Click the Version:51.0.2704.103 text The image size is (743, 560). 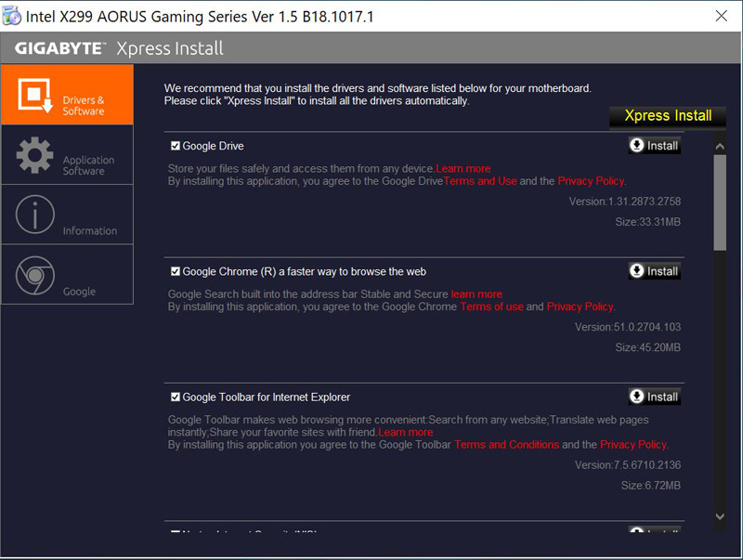click(x=628, y=327)
